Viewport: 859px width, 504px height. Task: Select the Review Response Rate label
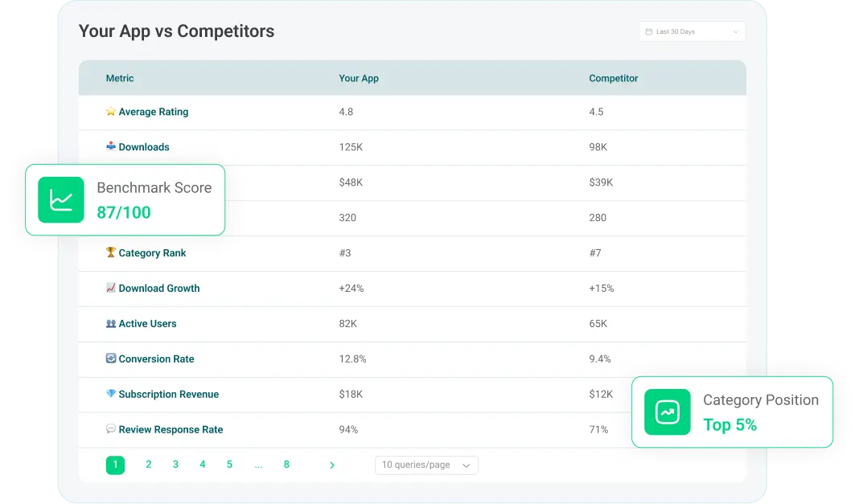[171, 429]
